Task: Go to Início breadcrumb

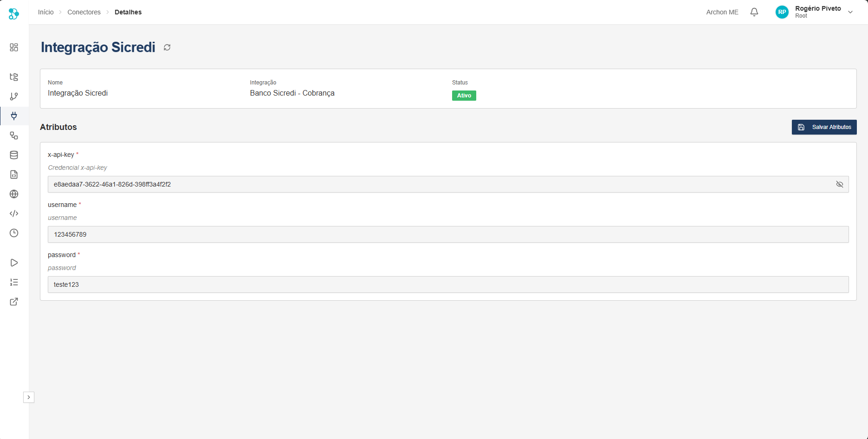Action: click(x=45, y=12)
